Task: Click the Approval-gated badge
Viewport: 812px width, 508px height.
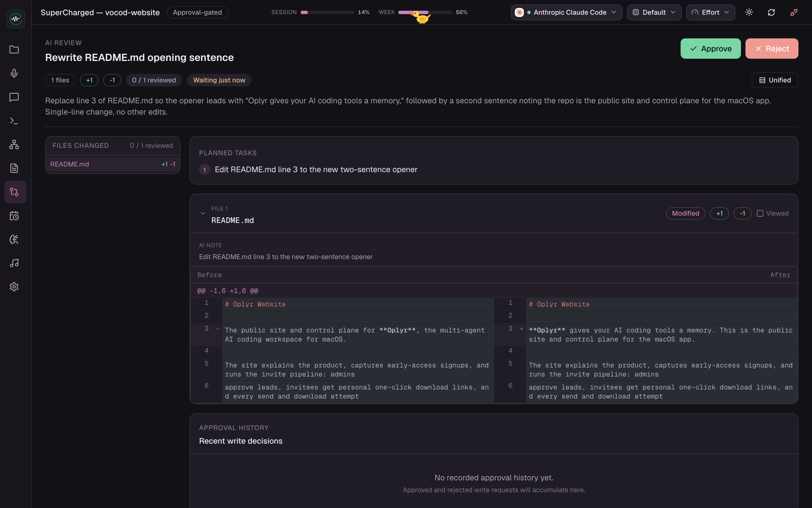Action: 197,12
